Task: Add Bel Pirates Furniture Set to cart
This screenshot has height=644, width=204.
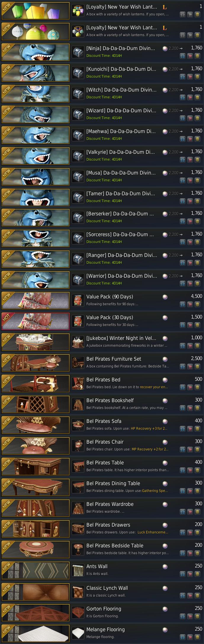Action: pos(190,366)
